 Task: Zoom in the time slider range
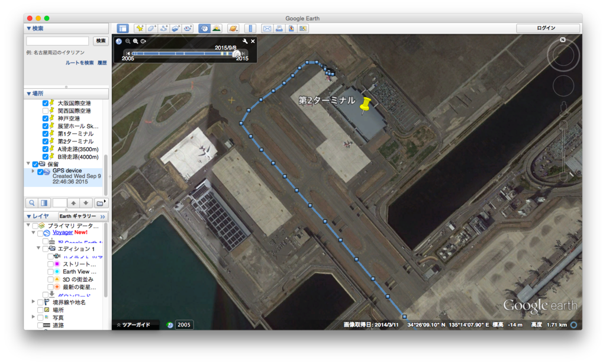tap(136, 41)
